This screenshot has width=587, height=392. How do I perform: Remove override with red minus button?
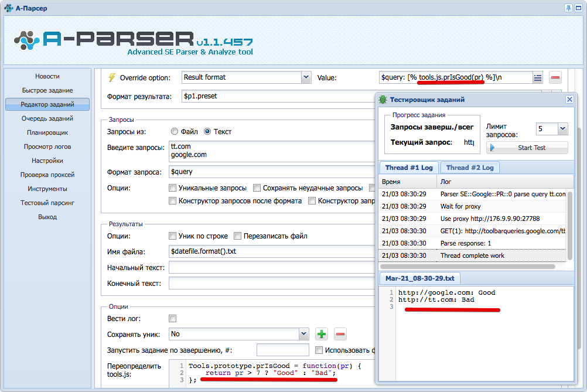(x=555, y=77)
